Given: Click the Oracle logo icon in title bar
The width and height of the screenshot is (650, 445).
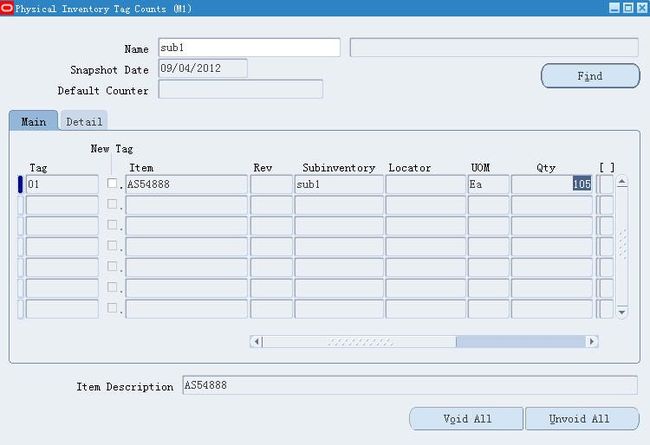Looking at the screenshot, I should click(x=7, y=8).
